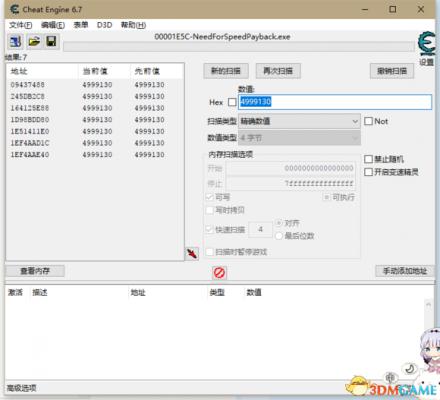The image size is (440, 400).
Task: Click the moon icon near bottom right
Action: [410, 369]
